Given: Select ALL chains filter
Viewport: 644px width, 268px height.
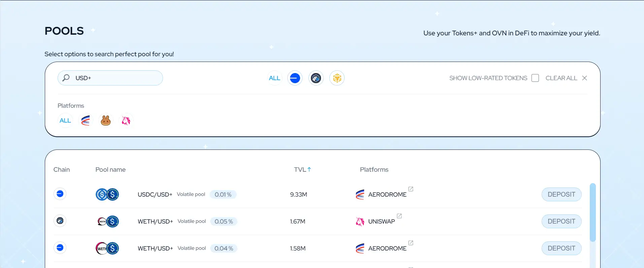Looking at the screenshot, I should click(x=275, y=78).
